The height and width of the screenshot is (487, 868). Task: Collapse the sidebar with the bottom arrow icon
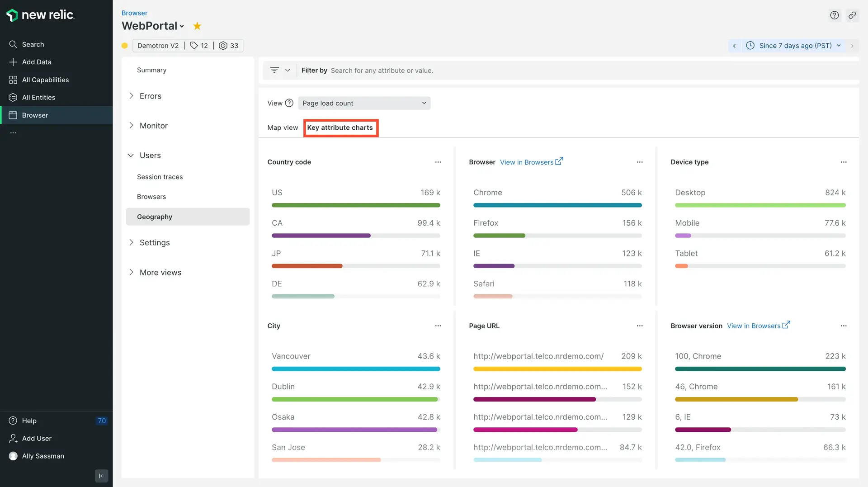click(101, 476)
